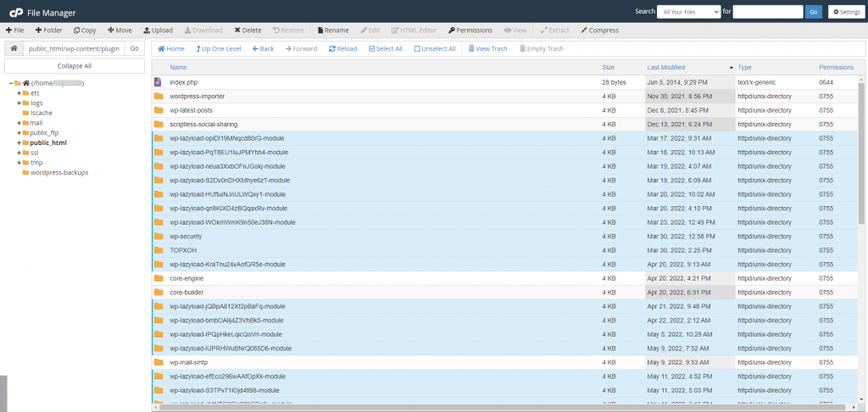Click the wp-security folder icon
The height and width of the screenshot is (412, 868).
[x=159, y=236]
